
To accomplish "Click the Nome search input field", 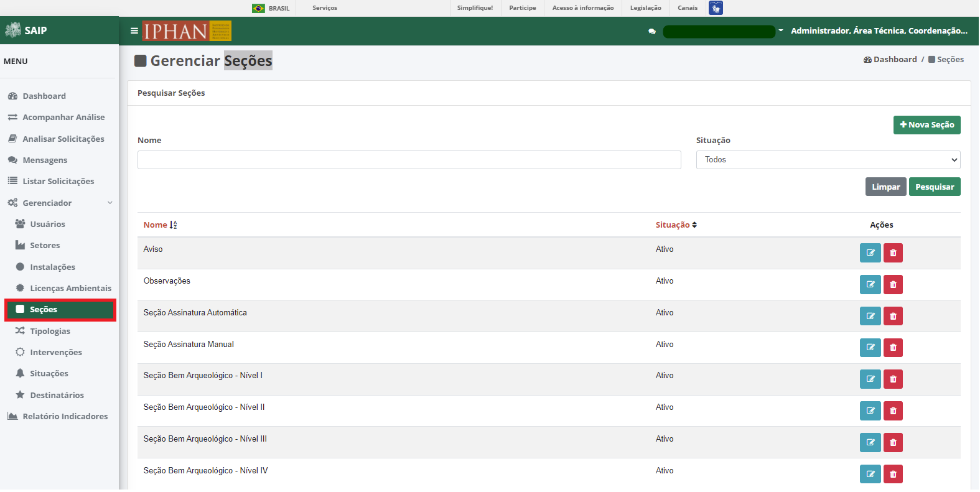I will click(409, 160).
